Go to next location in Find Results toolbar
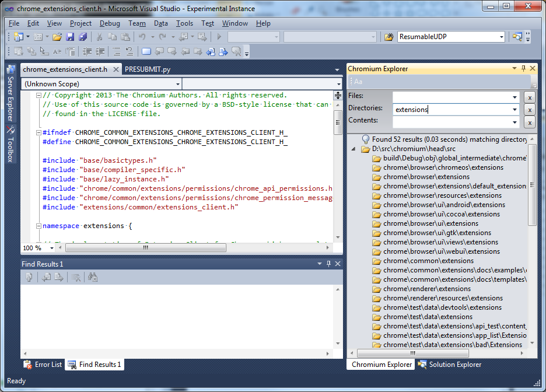The image size is (546, 392). click(59, 278)
